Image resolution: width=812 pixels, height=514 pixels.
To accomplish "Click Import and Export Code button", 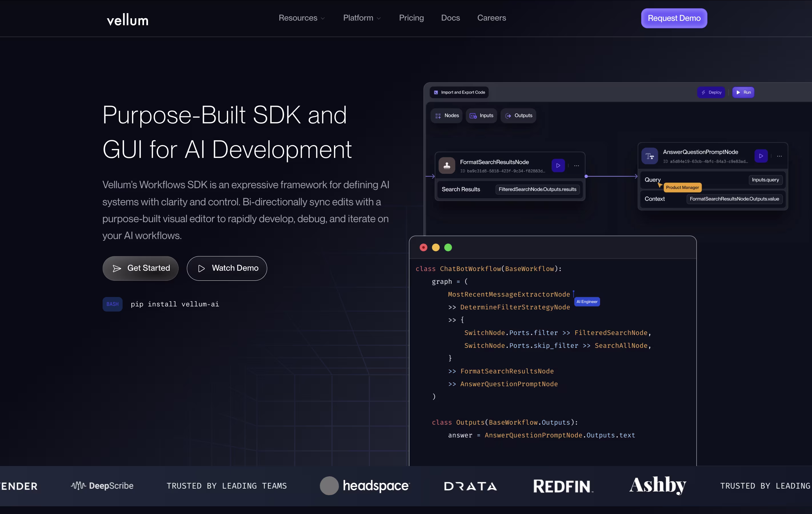I will pos(459,92).
